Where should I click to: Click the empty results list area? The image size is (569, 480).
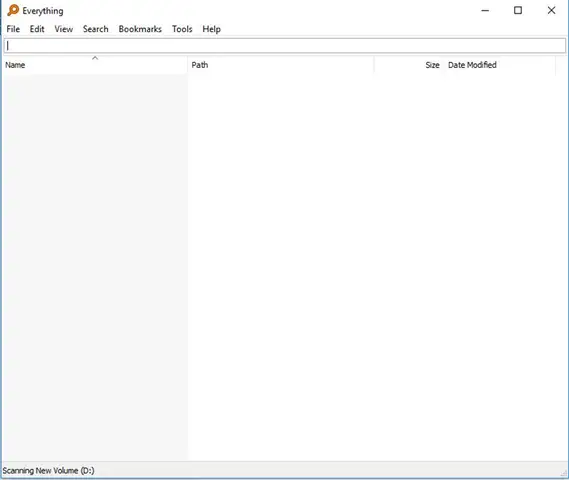coord(284,268)
